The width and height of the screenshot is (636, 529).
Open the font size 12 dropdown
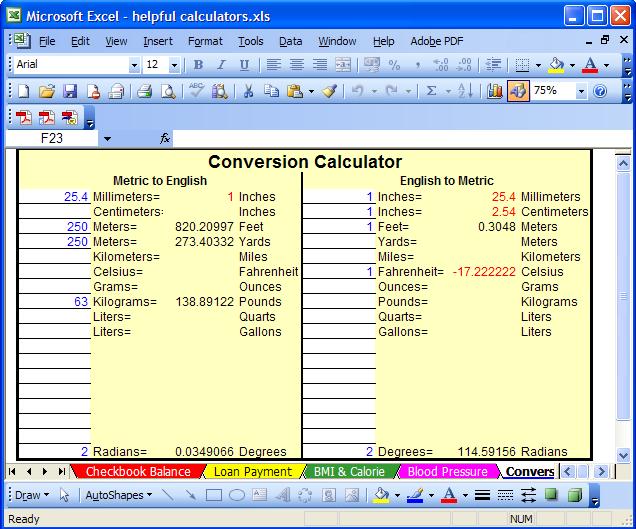(x=174, y=65)
